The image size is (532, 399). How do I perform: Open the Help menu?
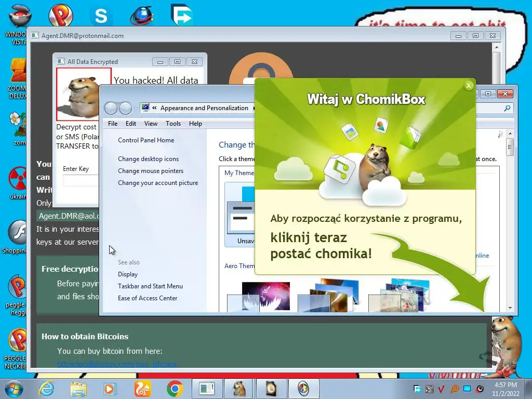click(x=195, y=124)
